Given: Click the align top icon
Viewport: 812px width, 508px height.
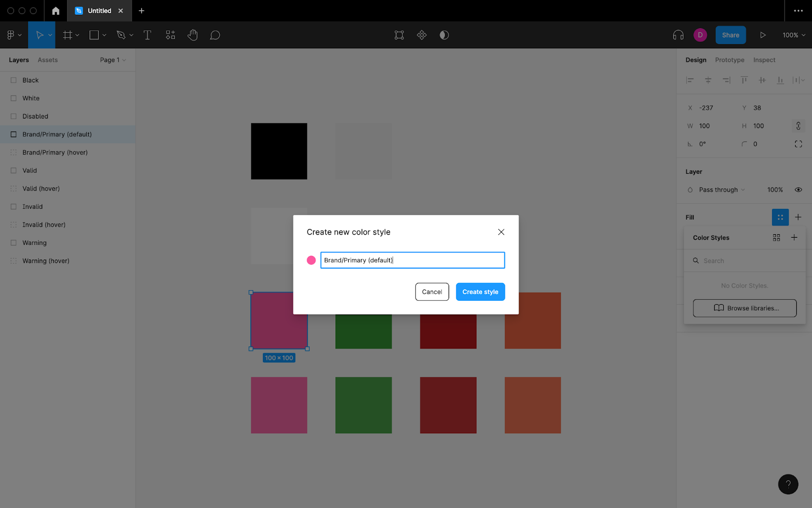Looking at the screenshot, I should point(744,80).
